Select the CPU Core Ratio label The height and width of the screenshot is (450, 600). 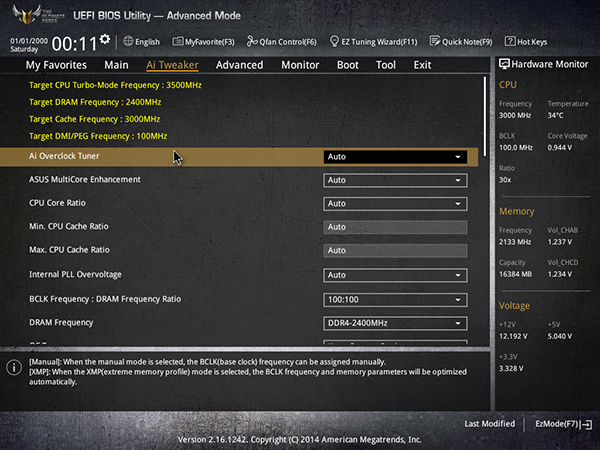(x=57, y=203)
